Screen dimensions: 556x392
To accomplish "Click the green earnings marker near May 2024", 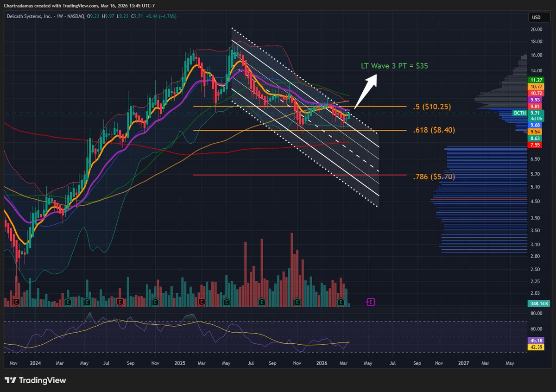I will pyautogui.click(x=87, y=302).
